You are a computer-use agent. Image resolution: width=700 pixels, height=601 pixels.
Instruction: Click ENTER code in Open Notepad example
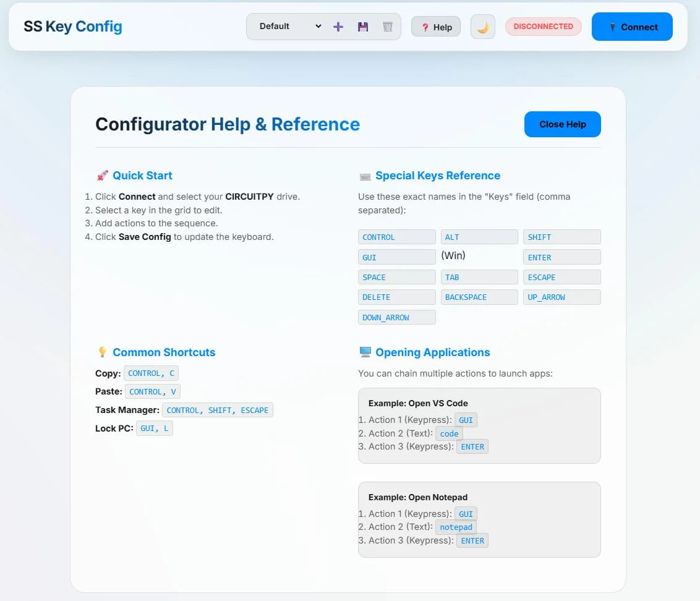pyautogui.click(x=472, y=541)
